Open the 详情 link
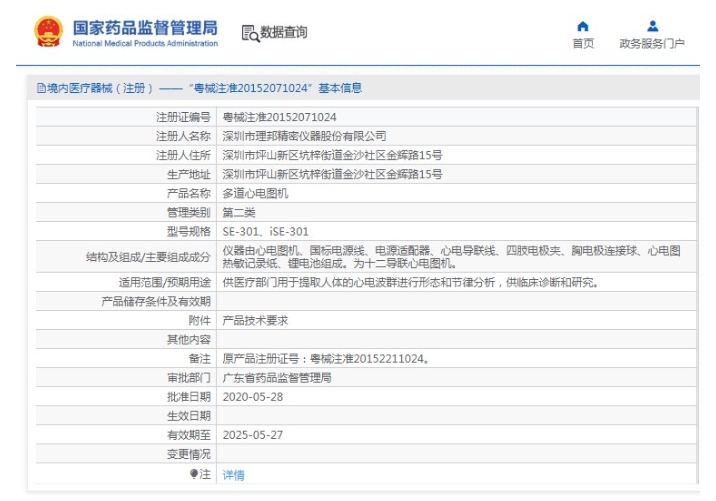This screenshot has height=501, width=716. click(x=233, y=474)
